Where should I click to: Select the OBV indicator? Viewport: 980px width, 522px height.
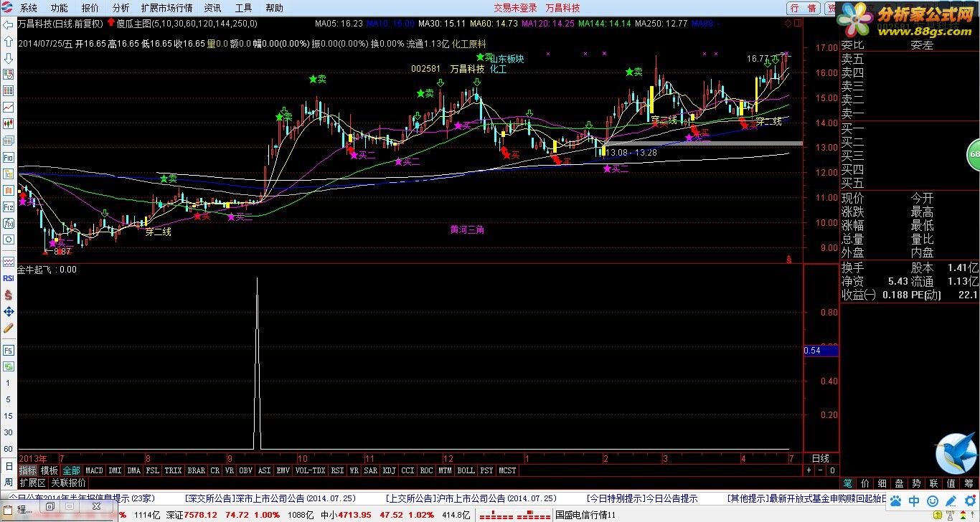[245, 470]
